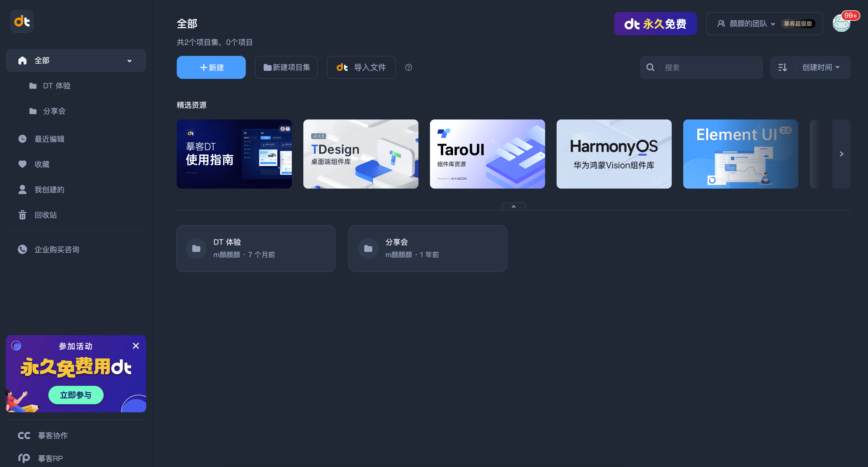This screenshot has height=467, width=868.
Task: Click the help question mark icon
Action: pos(409,67)
